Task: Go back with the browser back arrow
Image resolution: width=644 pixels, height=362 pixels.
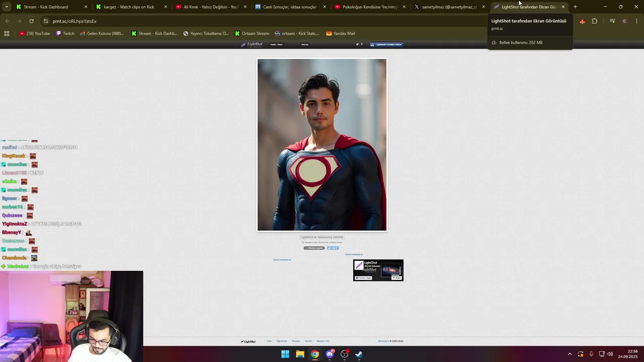Action: pyautogui.click(x=7, y=21)
